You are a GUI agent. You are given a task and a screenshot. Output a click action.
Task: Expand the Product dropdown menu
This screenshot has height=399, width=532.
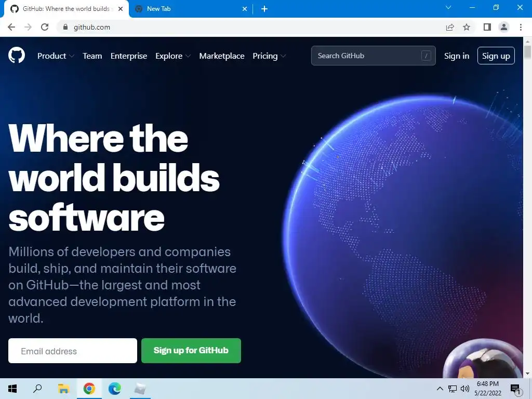click(56, 56)
